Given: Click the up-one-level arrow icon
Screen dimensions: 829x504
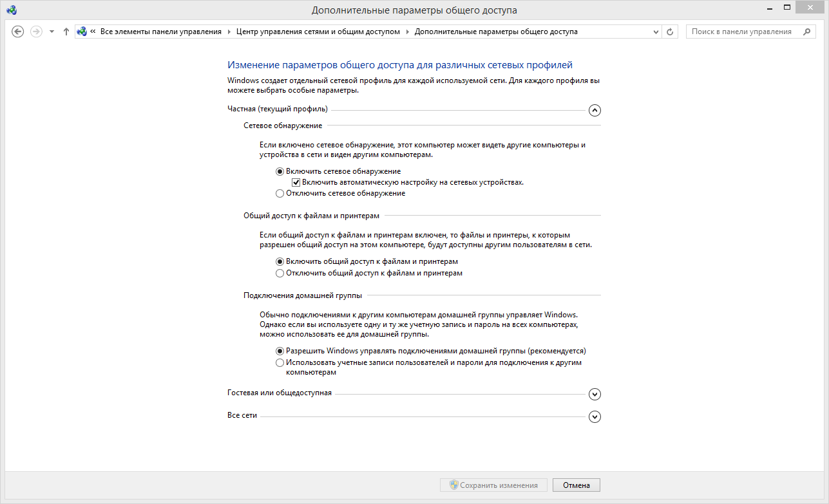Looking at the screenshot, I should tap(66, 32).
